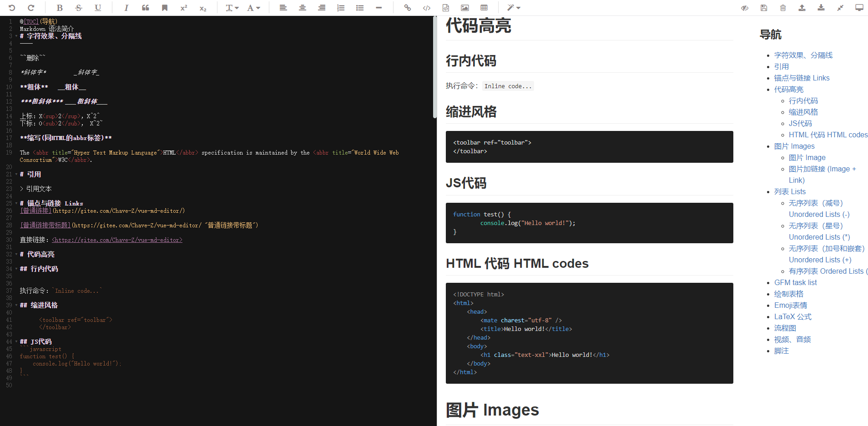Click the editor pane vertical scrollbar thumb
The image size is (868, 426).
tap(434, 67)
